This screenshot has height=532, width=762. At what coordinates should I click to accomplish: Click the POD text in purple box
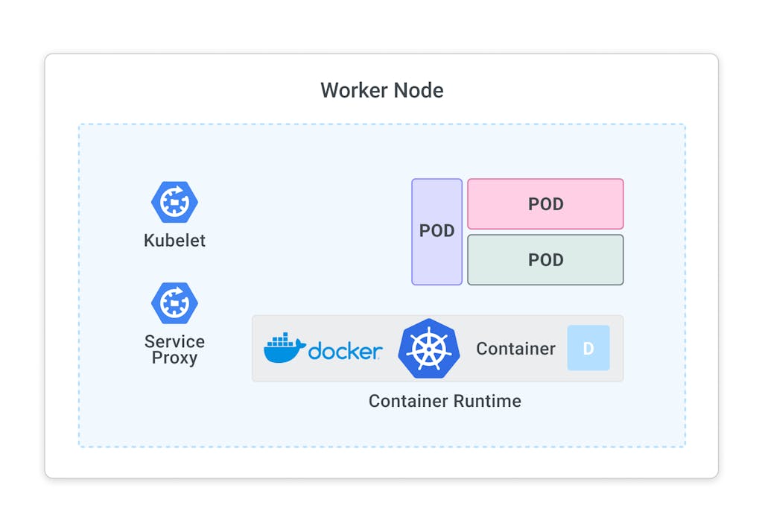436,231
